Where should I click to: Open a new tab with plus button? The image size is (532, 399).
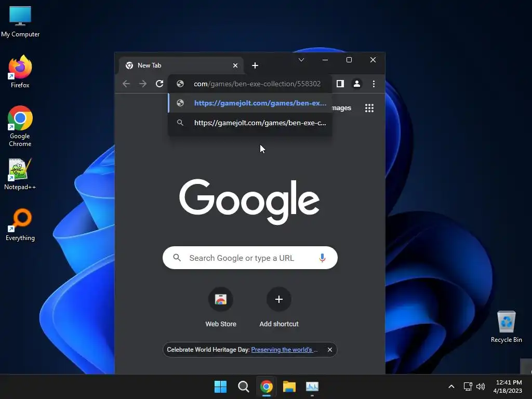[255, 65]
